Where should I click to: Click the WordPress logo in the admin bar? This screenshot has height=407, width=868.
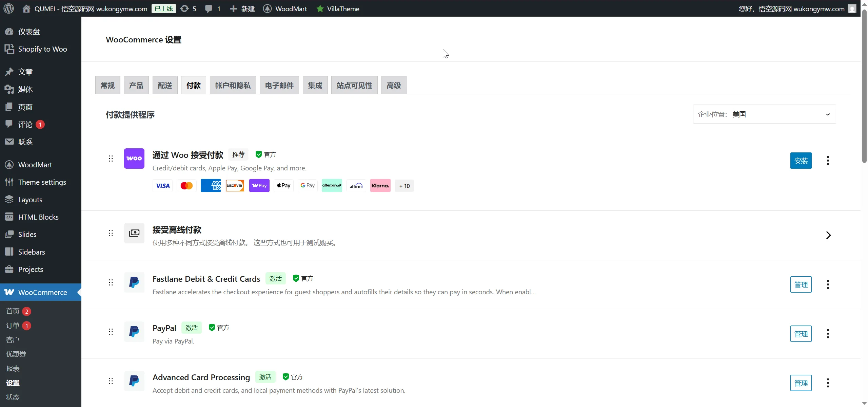[x=8, y=8]
